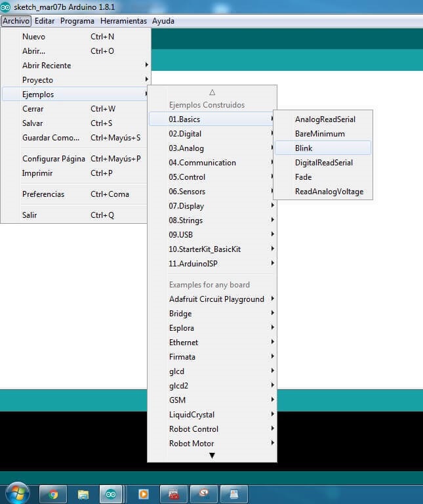Launch Windows Media Player from taskbar

coord(143,494)
